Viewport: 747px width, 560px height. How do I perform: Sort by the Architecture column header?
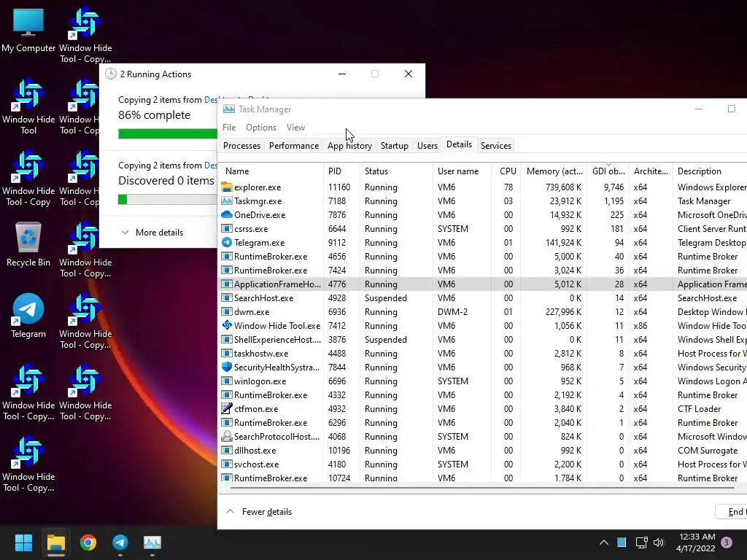point(651,171)
